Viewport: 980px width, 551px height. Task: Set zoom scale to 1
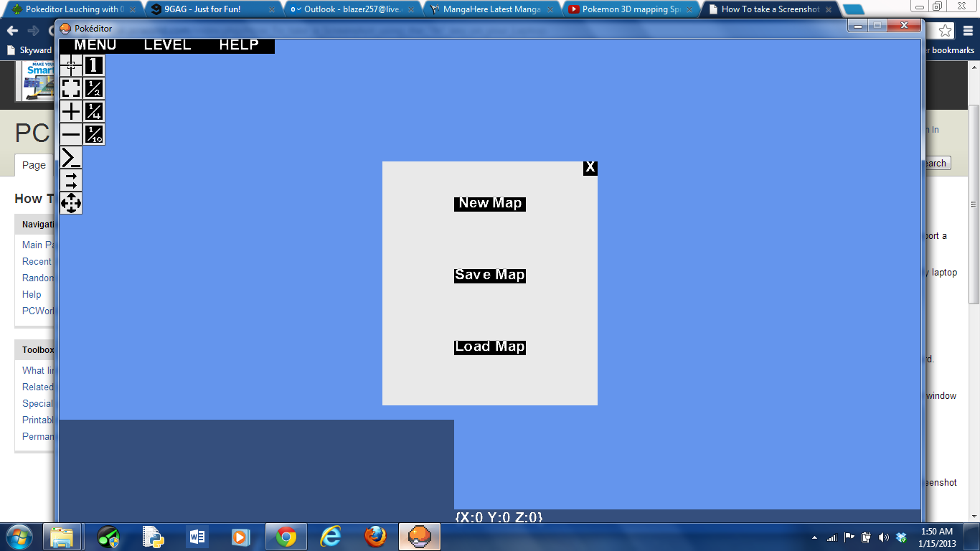coord(93,65)
